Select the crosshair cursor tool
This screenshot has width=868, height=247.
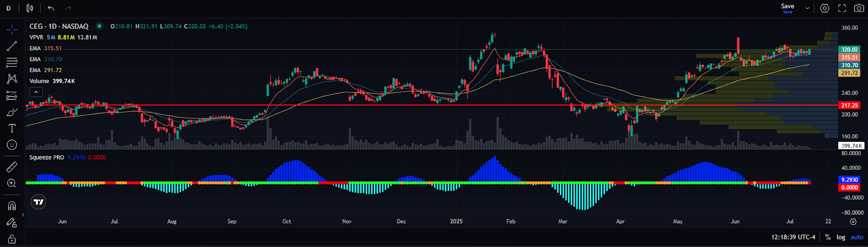coord(11,29)
